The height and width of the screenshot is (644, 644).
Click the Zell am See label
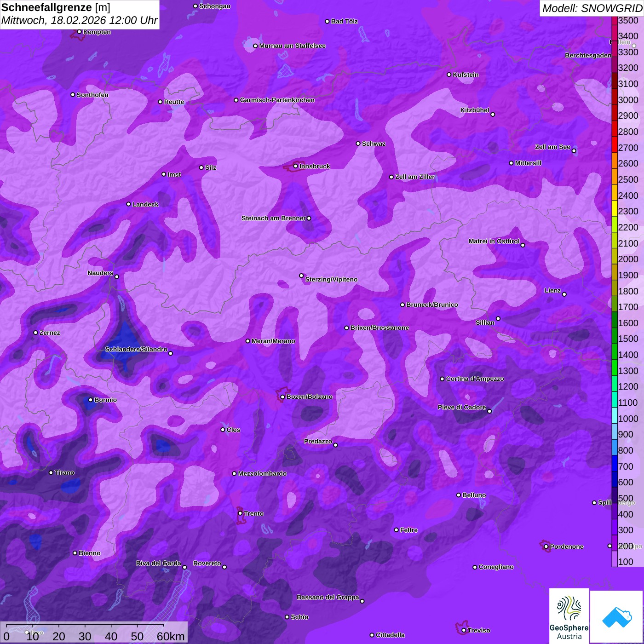coord(552,147)
